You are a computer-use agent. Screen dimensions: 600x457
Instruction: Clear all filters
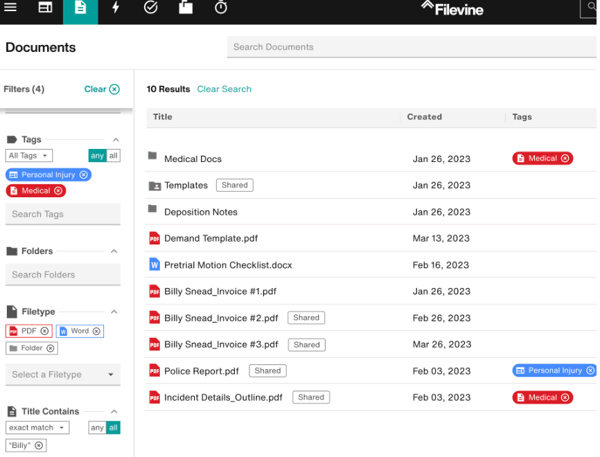[x=102, y=89]
